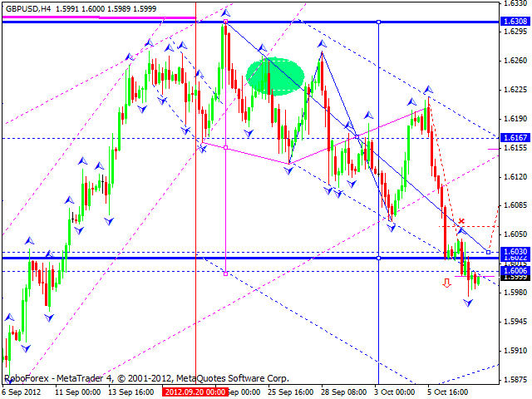Click the square handle at 1.6308 peak

point(225,22)
